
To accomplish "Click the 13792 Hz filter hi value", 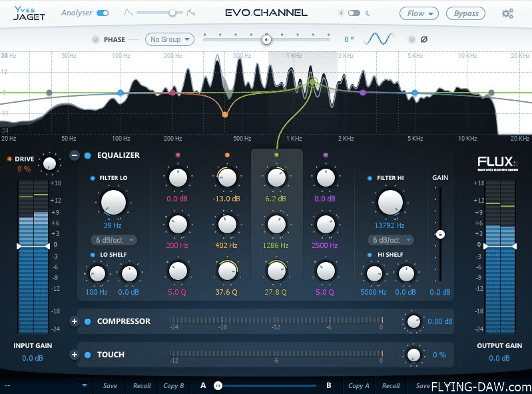I will coord(389,225).
